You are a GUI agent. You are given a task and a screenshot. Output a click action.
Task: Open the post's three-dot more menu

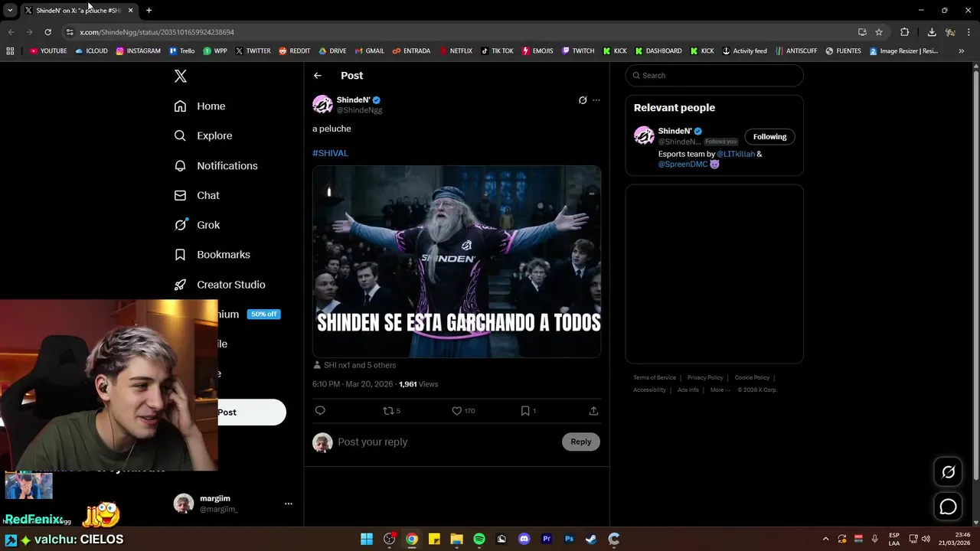[x=596, y=100]
